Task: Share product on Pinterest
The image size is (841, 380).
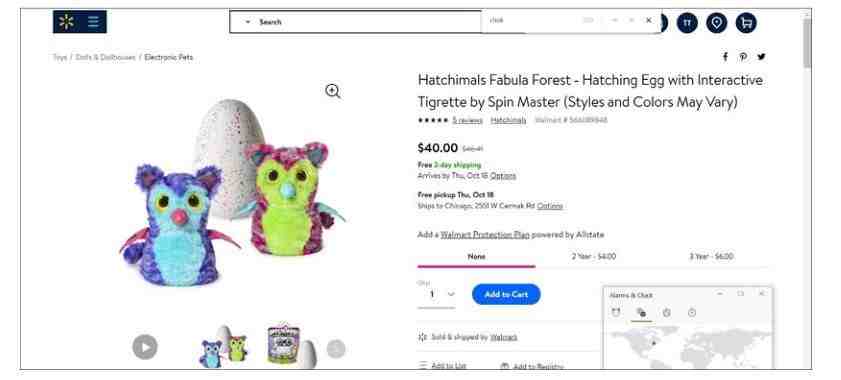Action: 743,57
